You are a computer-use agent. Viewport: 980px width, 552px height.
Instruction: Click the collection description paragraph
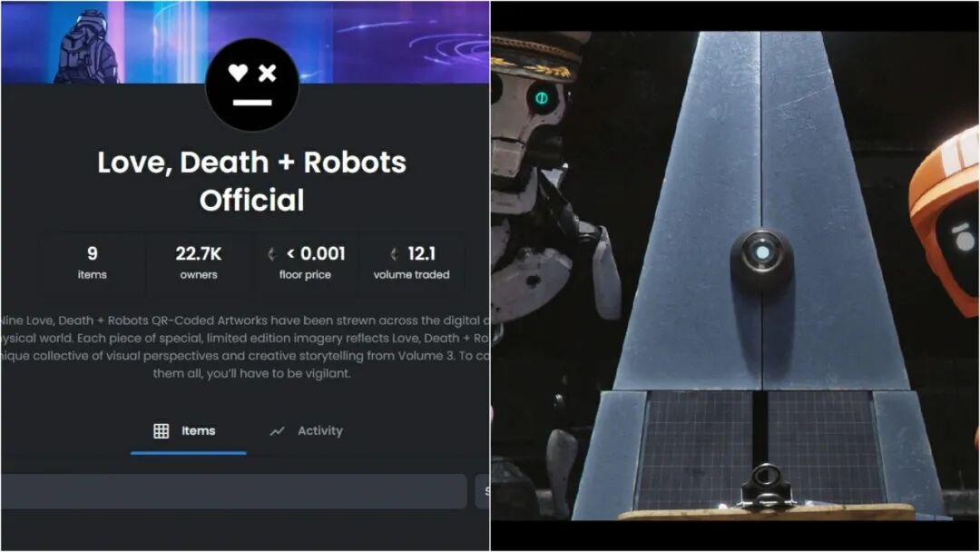coord(245,347)
